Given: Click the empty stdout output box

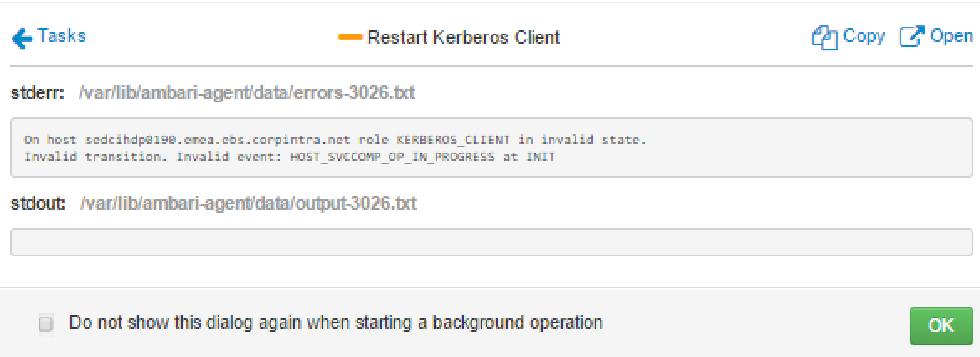Looking at the screenshot, I should 490,241.
